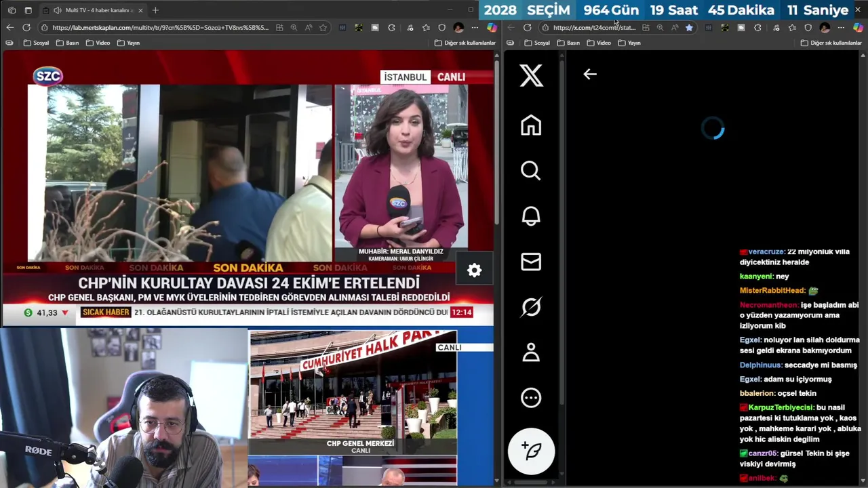Expand Sosyal bookmarks folder in Multi TV window

(x=36, y=43)
